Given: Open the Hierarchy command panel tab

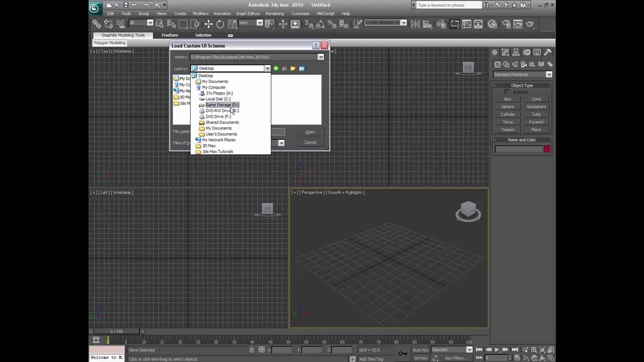Looking at the screenshot, I should pos(516,52).
